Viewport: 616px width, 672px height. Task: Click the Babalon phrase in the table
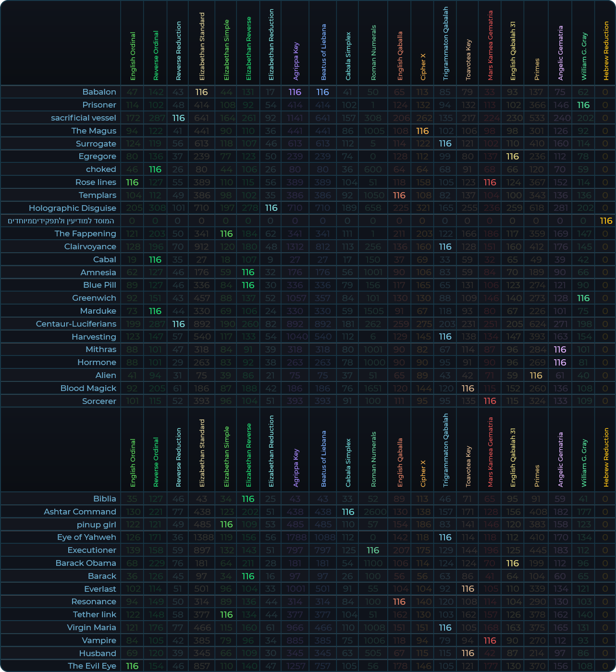99,92
